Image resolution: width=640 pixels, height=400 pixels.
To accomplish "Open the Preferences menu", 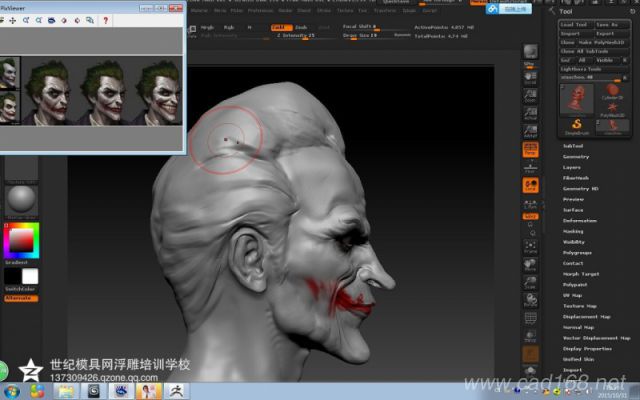I will point(260,11).
